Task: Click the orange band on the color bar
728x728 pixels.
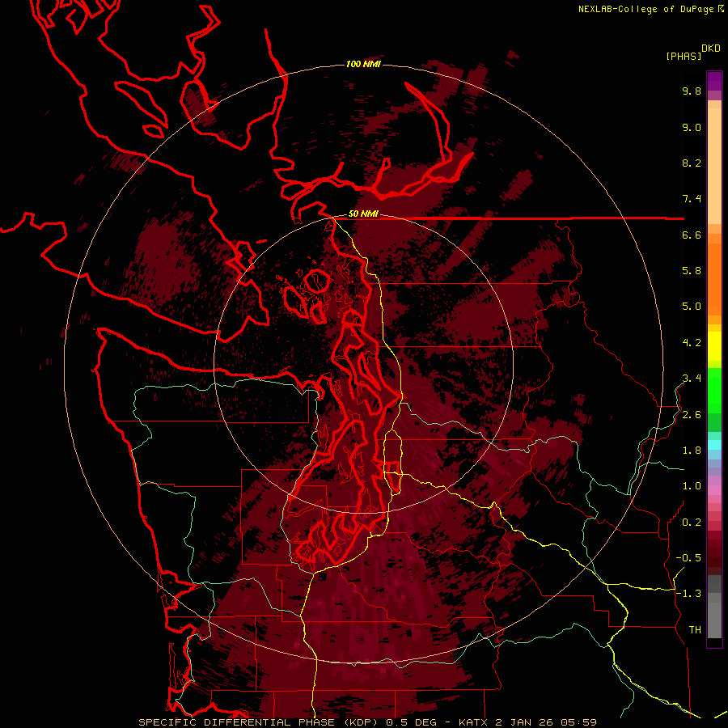Action: 714,279
